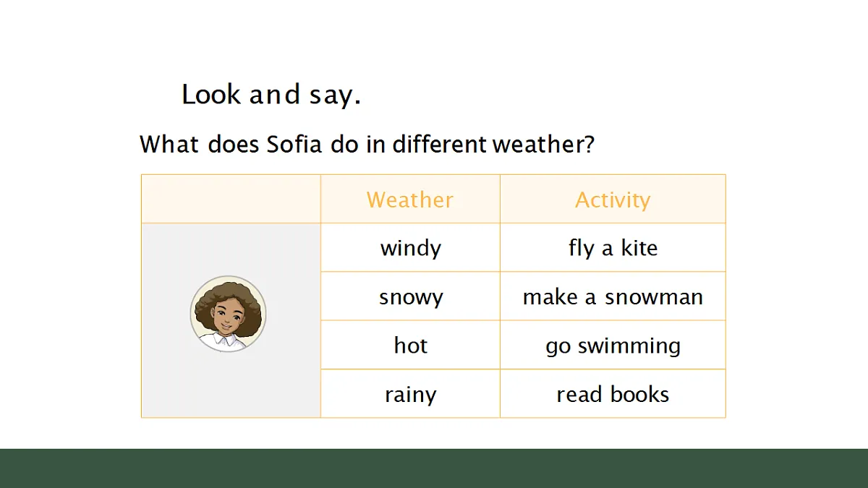This screenshot has height=488, width=868.
Task: Select the 'go swimming' cell
Action: (x=613, y=345)
